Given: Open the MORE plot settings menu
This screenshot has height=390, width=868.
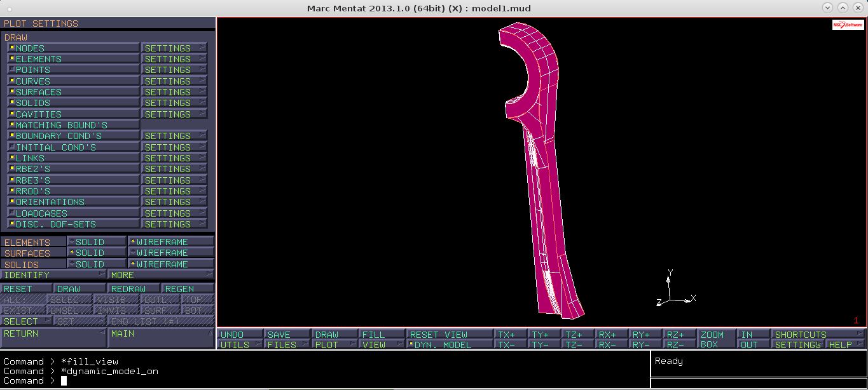Looking at the screenshot, I should click(162, 275).
